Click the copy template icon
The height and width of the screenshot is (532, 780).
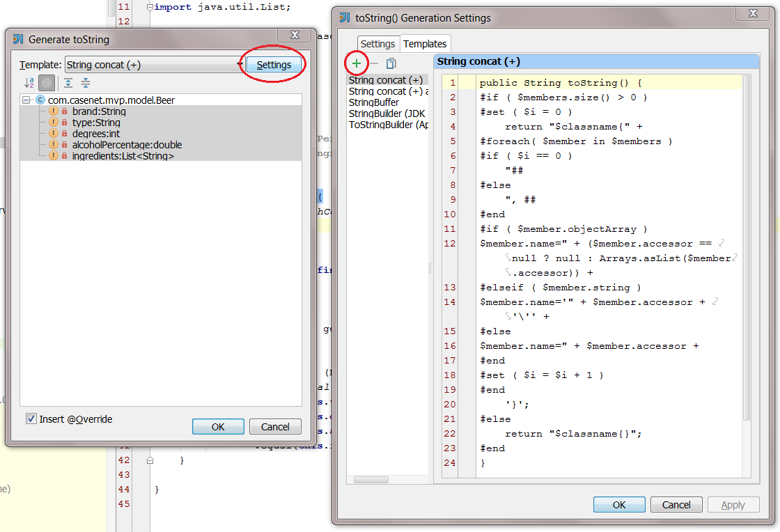coord(391,63)
